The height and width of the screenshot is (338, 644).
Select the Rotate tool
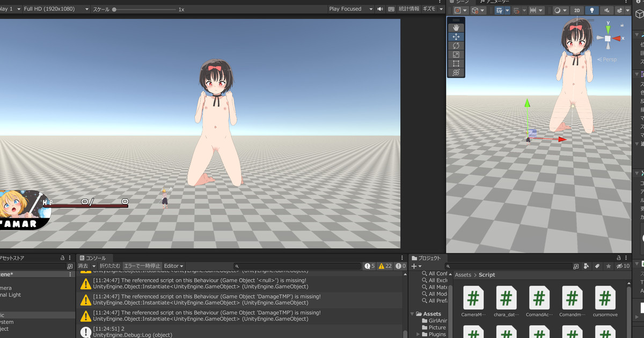456,46
